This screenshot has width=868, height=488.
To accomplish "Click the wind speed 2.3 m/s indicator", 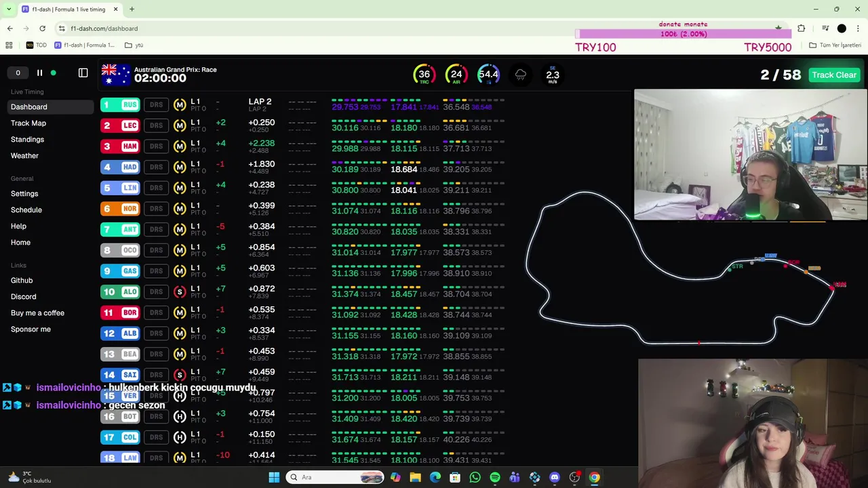I will coord(553,75).
